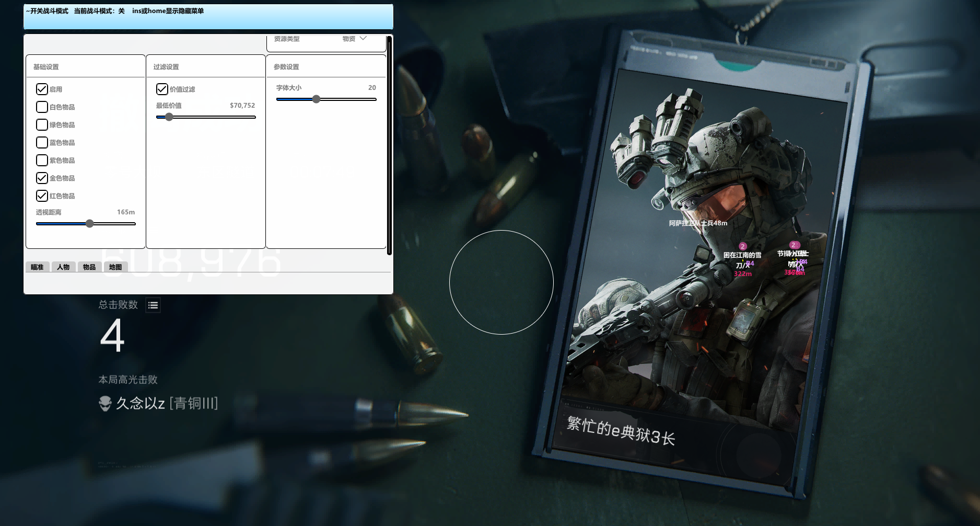Uncheck the 红色物品 checkbox
Image resolution: width=980 pixels, height=526 pixels.
pos(42,196)
